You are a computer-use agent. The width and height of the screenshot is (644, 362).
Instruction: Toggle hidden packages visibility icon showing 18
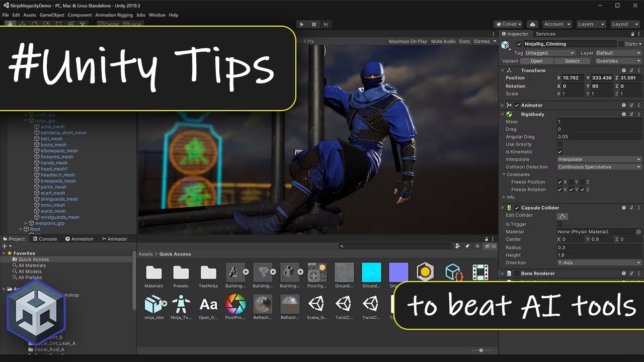pyautogui.click(x=490, y=246)
